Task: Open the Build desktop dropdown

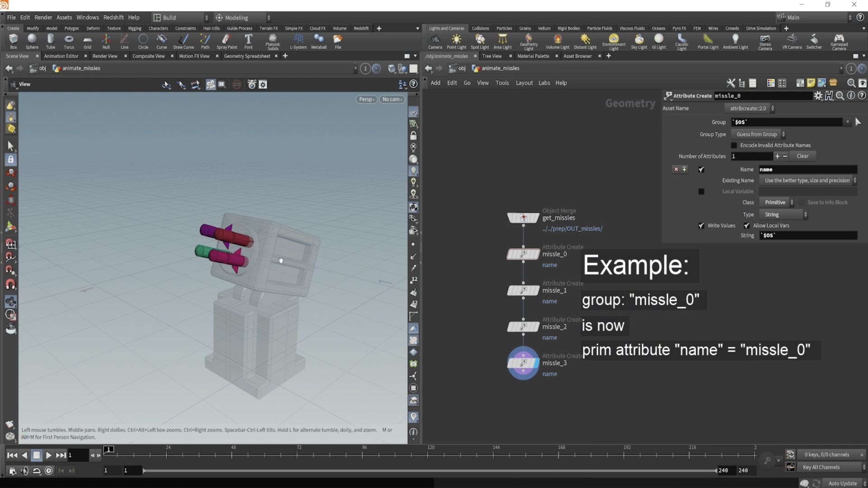Action: 180,18
